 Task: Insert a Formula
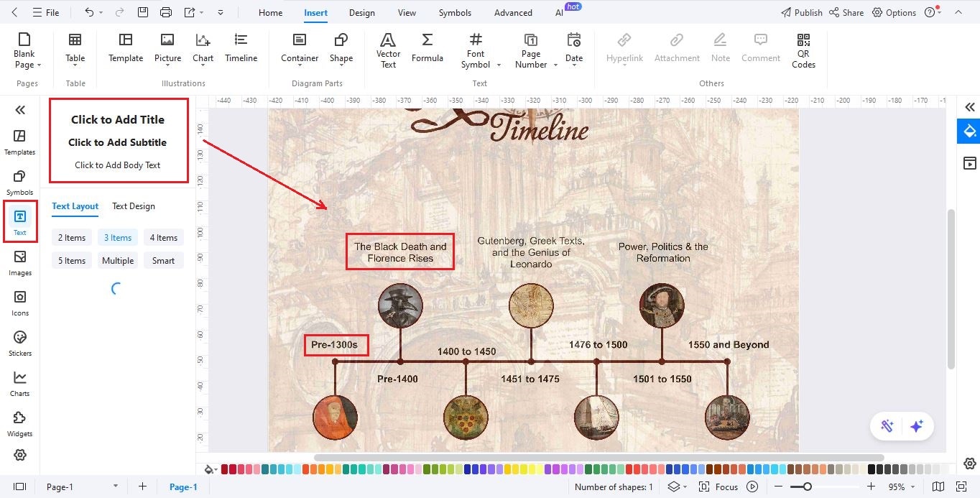427,48
